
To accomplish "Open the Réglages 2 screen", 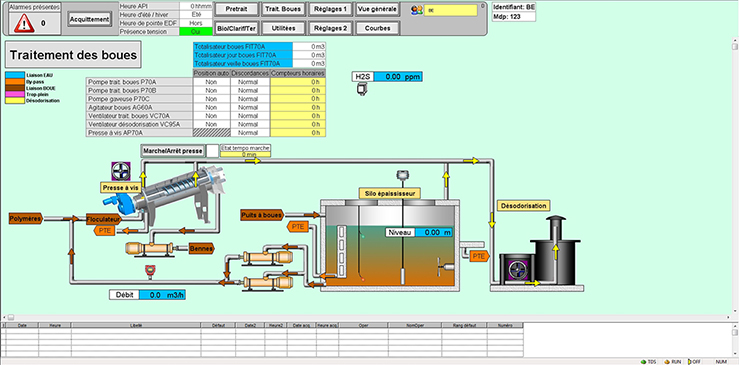I will pyautogui.click(x=330, y=28).
